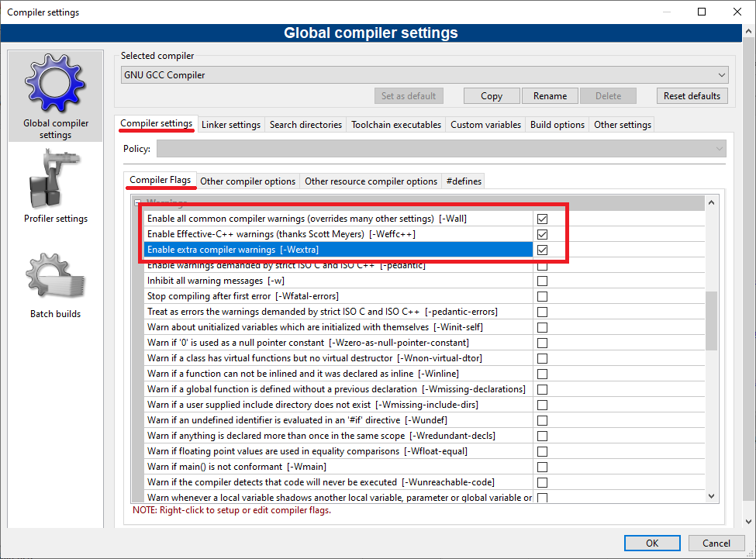Enable the -Winline warning checkbox
Screen dimensions: 756x559
click(x=542, y=374)
